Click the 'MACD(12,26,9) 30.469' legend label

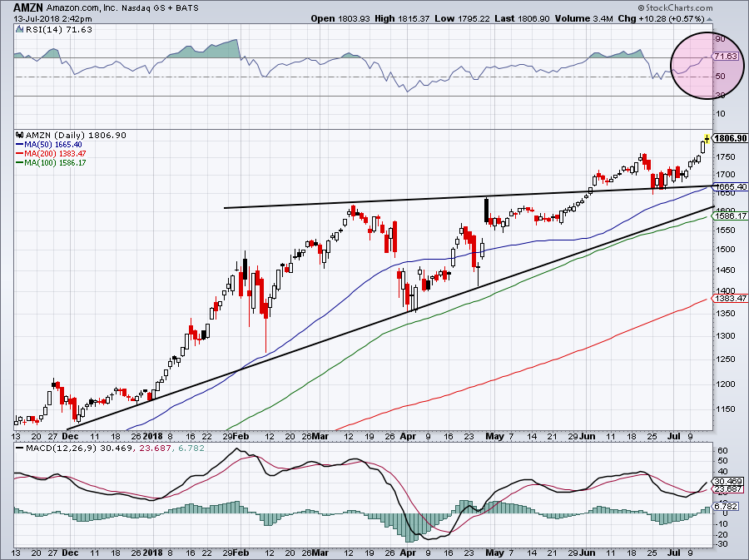[78, 448]
